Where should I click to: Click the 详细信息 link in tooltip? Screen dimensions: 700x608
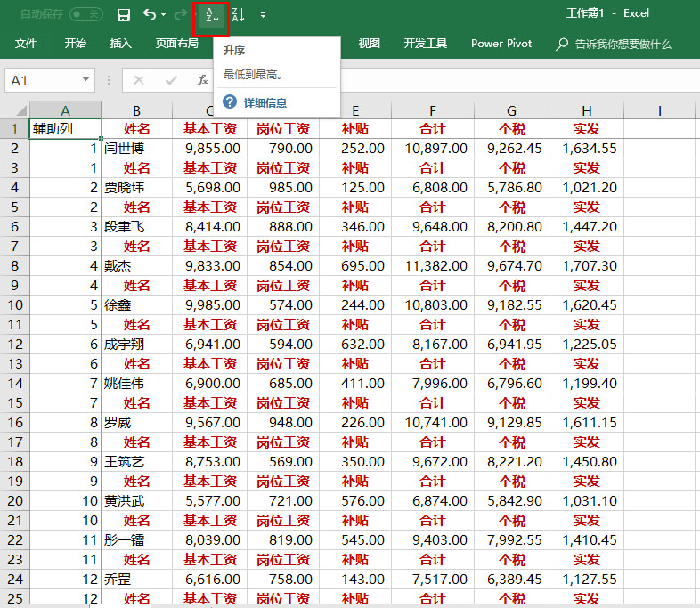[265, 103]
